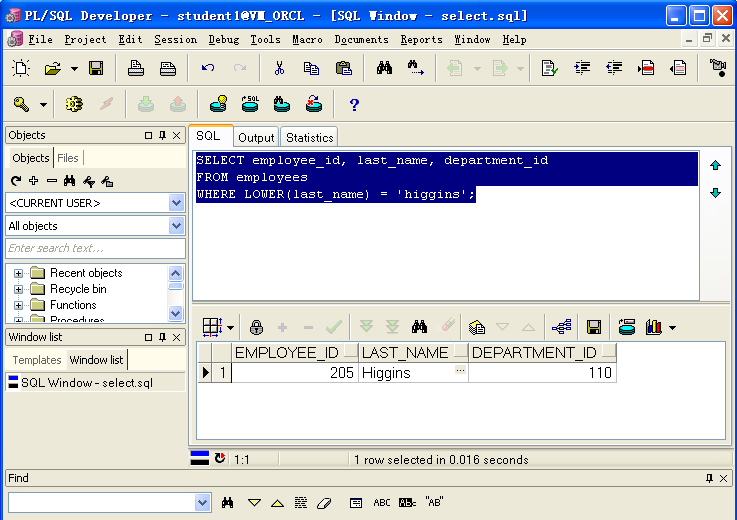Click the Find binoculars icon in main toolbar

pyautogui.click(x=384, y=68)
